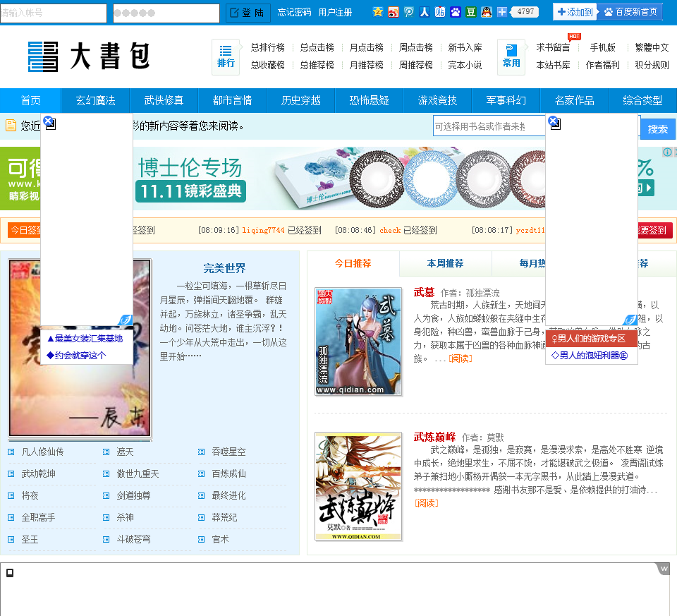The image size is (677, 616).
Task: Select 历史穿越 navigation tab
Action: click(x=301, y=101)
